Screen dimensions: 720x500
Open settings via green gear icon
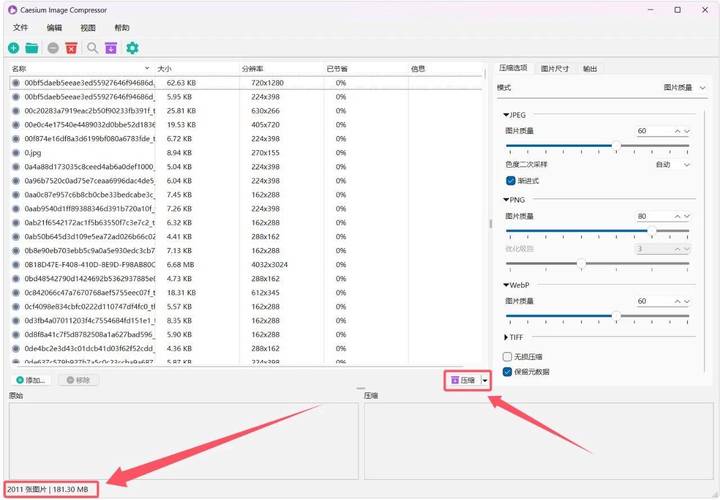coord(132,48)
